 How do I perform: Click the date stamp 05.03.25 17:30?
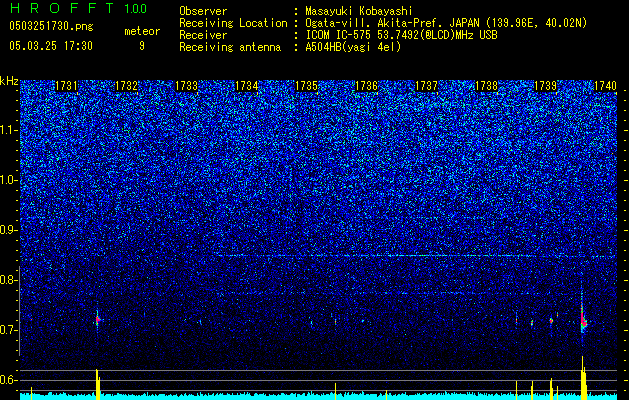(x=51, y=46)
